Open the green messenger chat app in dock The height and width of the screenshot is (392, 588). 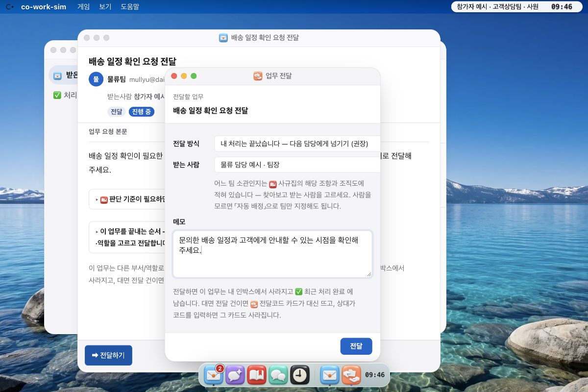[x=278, y=375]
